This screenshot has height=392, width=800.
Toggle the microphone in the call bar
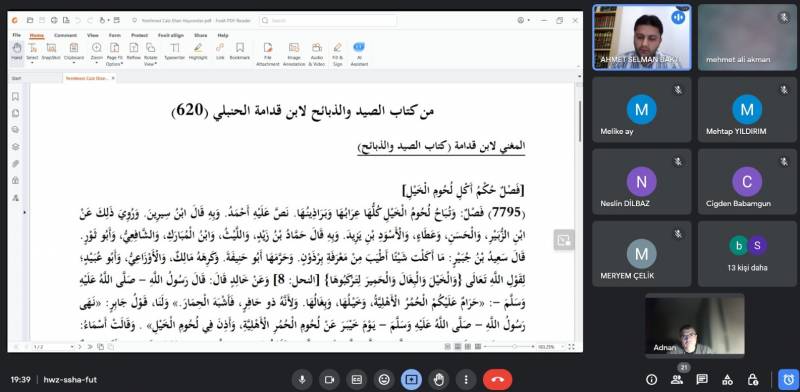click(x=302, y=380)
